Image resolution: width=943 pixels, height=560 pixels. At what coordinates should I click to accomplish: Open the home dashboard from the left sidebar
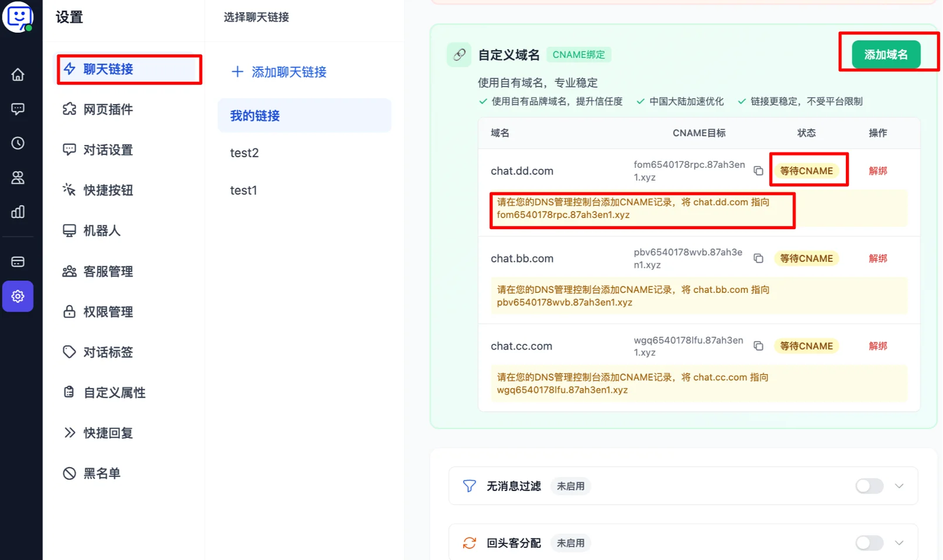point(18,74)
